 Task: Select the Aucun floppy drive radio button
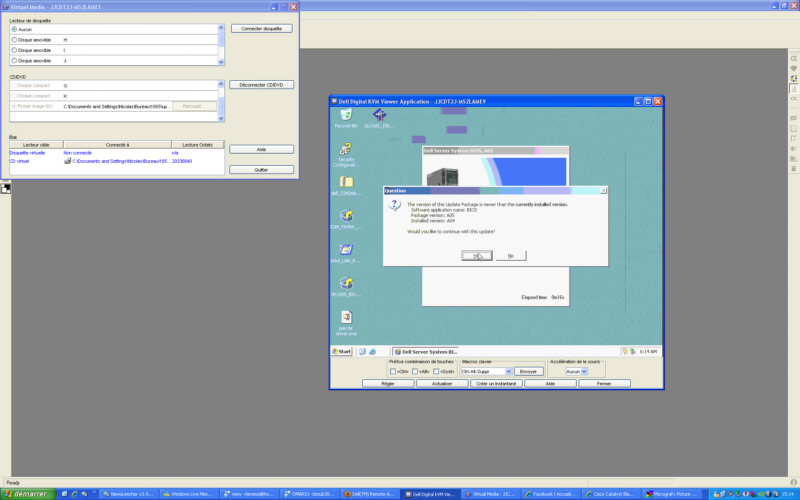pos(14,30)
